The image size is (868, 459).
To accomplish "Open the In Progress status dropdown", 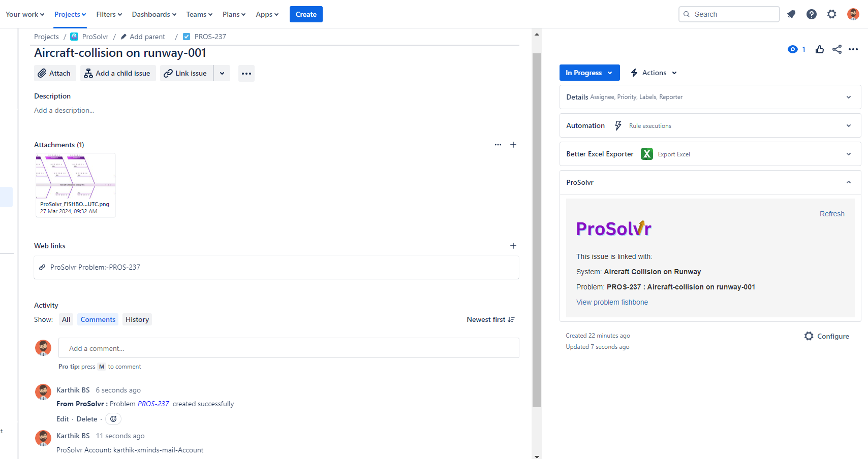I will pos(590,73).
